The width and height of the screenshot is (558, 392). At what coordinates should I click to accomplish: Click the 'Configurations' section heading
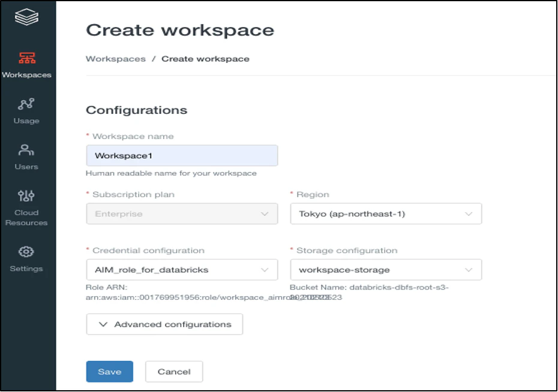point(137,110)
